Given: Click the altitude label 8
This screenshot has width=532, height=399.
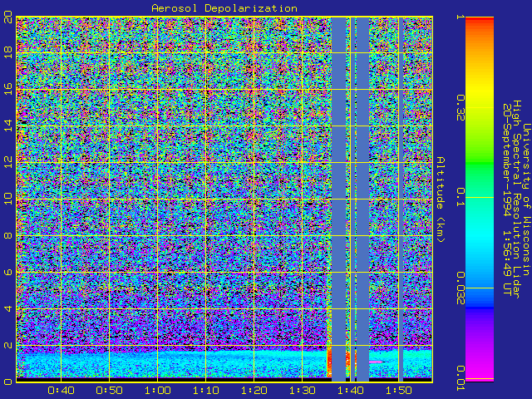Looking at the screenshot, I should point(7,235).
